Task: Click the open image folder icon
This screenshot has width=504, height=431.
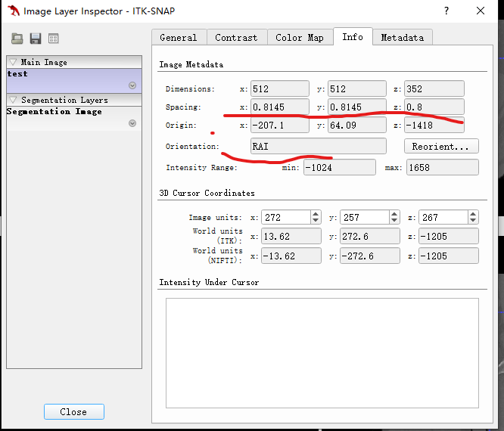Action: tap(17, 39)
